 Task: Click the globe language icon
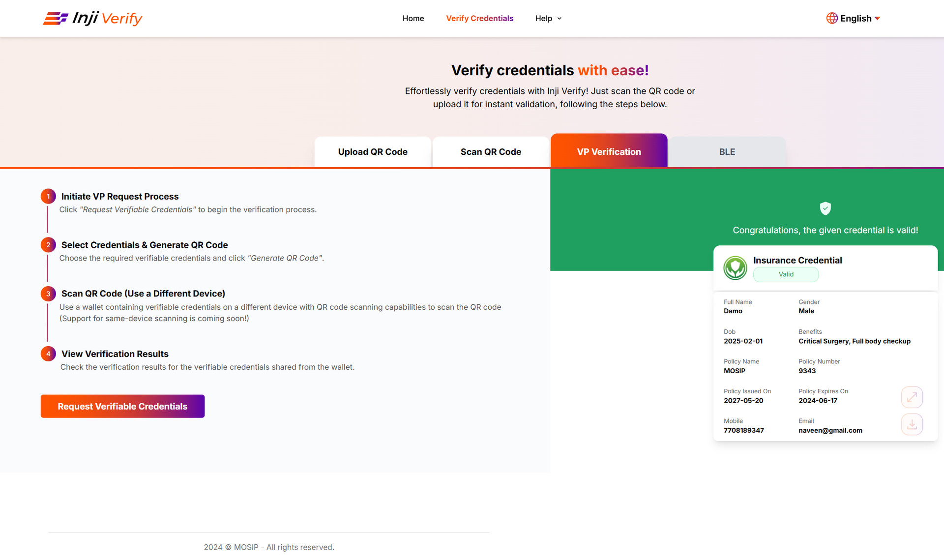[x=831, y=18]
